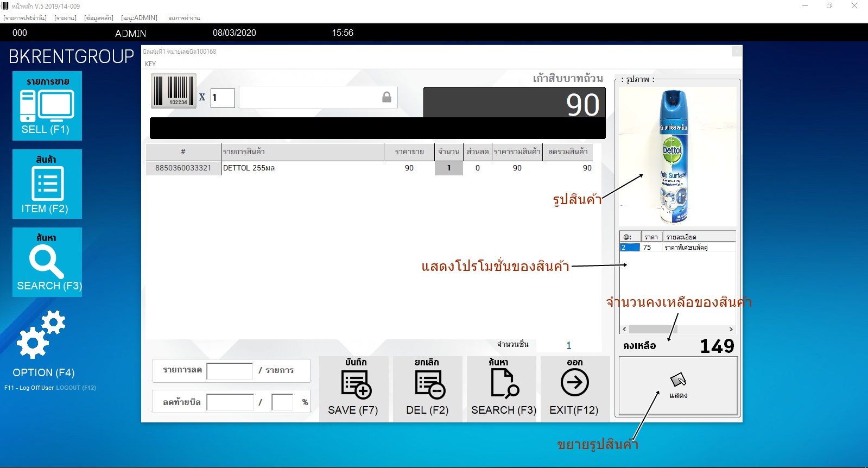This screenshot has width=868, height=468.
Task: Click the ลดท้ายบิล percent field
Action: pos(282,402)
